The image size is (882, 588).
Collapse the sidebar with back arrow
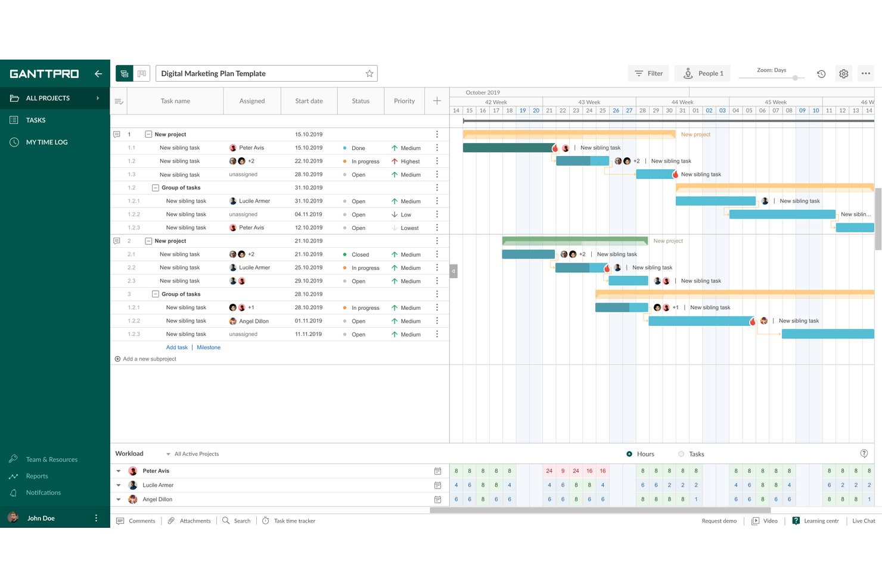(98, 74)
